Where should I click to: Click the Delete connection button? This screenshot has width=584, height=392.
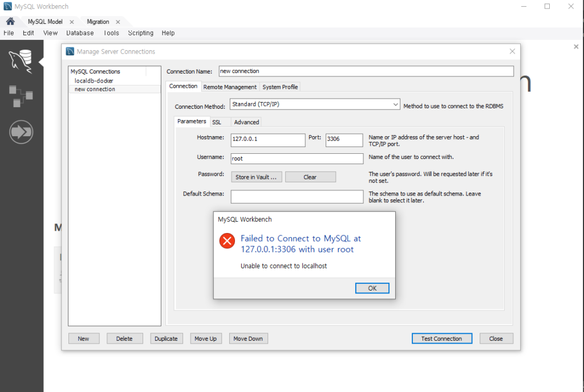click(x=124, y=338)
